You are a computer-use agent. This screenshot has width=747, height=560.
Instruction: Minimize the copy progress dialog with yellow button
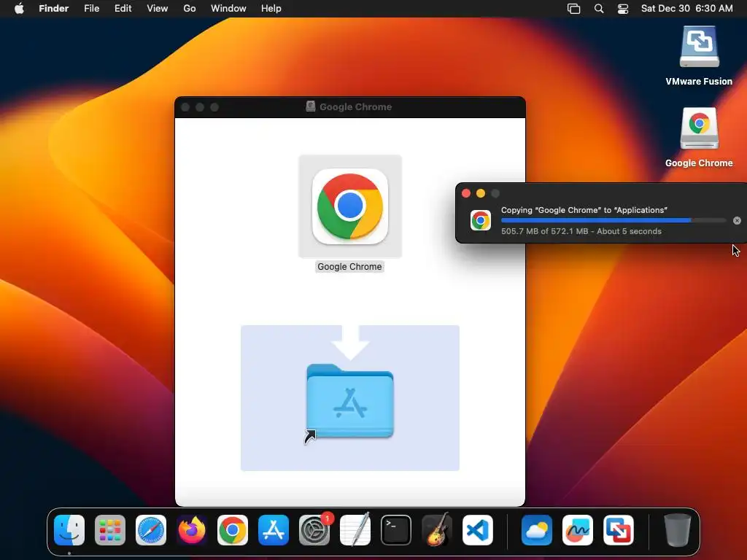coord(481,193)
